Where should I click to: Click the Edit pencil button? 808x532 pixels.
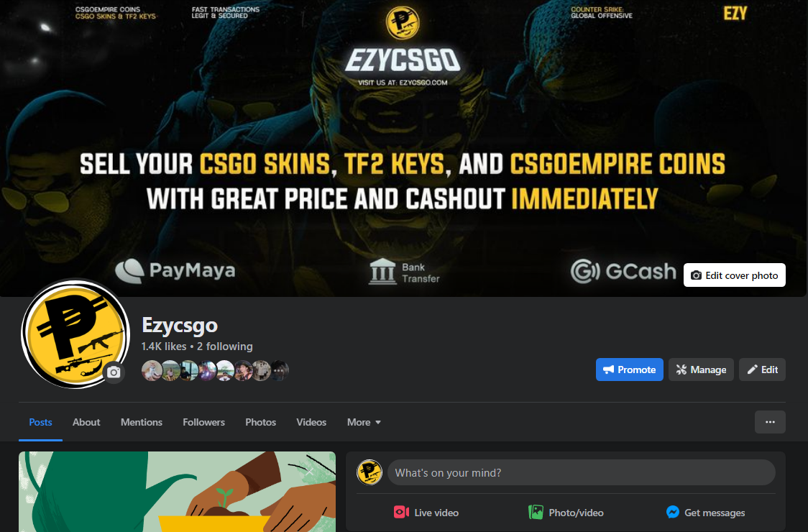coord(762,370)
